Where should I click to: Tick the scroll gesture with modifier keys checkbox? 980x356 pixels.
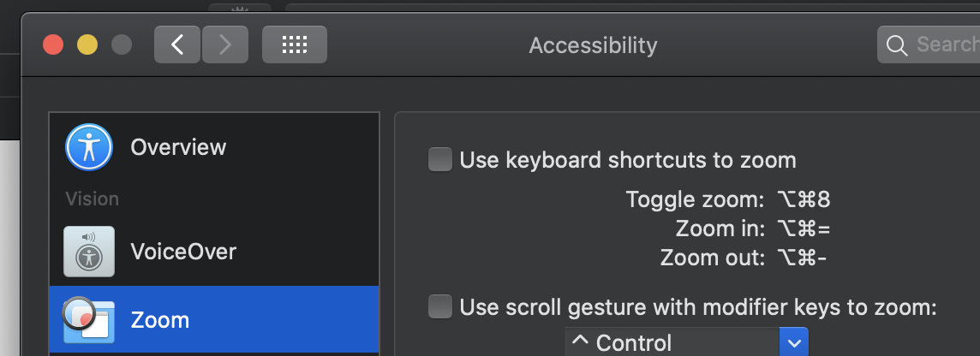[440, 306]
